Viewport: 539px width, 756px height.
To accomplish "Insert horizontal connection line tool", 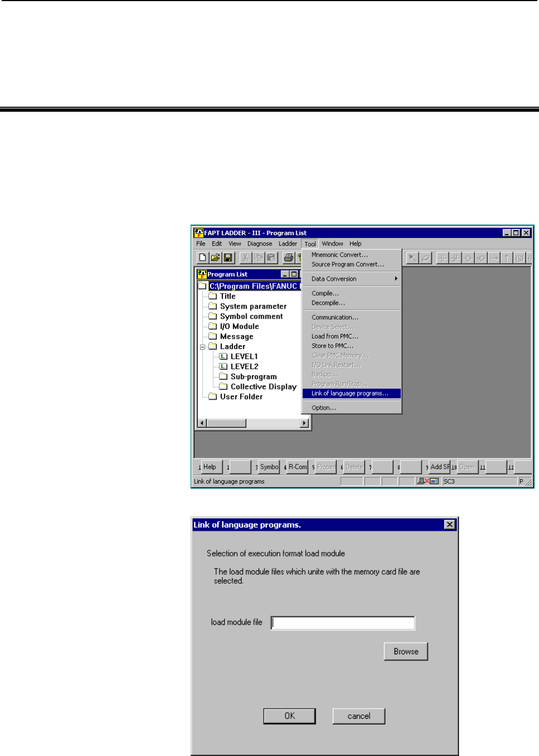I will [494, 258].
